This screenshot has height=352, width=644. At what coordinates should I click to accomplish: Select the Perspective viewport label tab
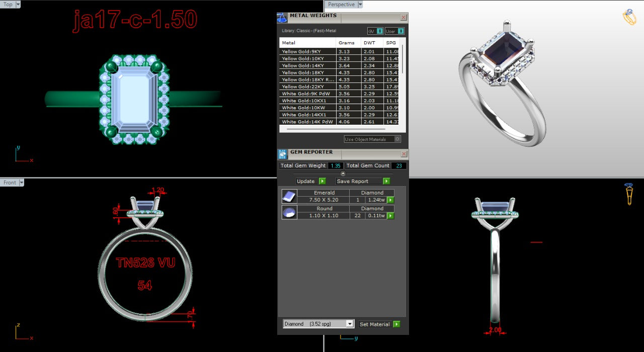[341, 5]
